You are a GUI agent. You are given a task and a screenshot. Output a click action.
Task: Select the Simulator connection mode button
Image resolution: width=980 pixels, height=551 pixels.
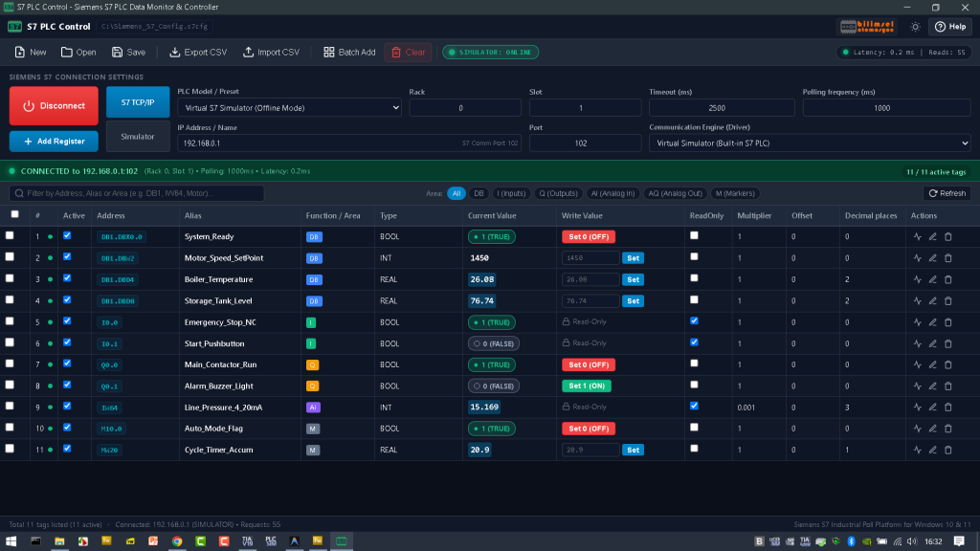(x=138, y=137)
